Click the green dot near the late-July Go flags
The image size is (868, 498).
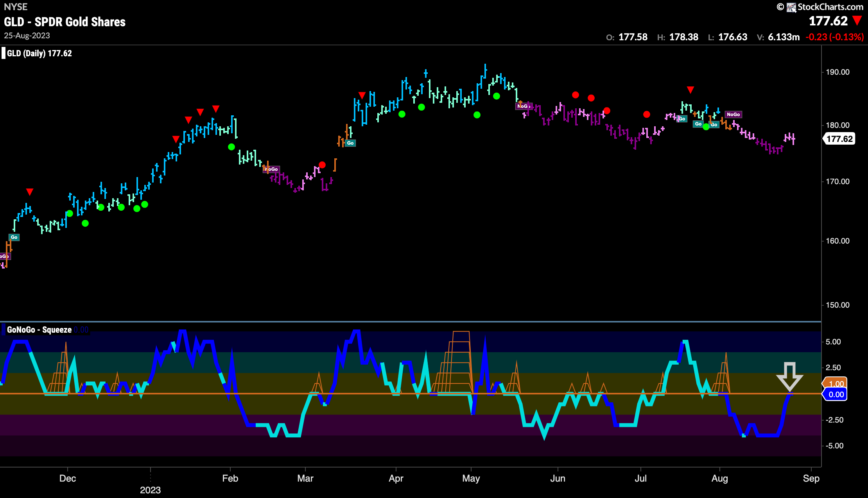click(706, 127)
